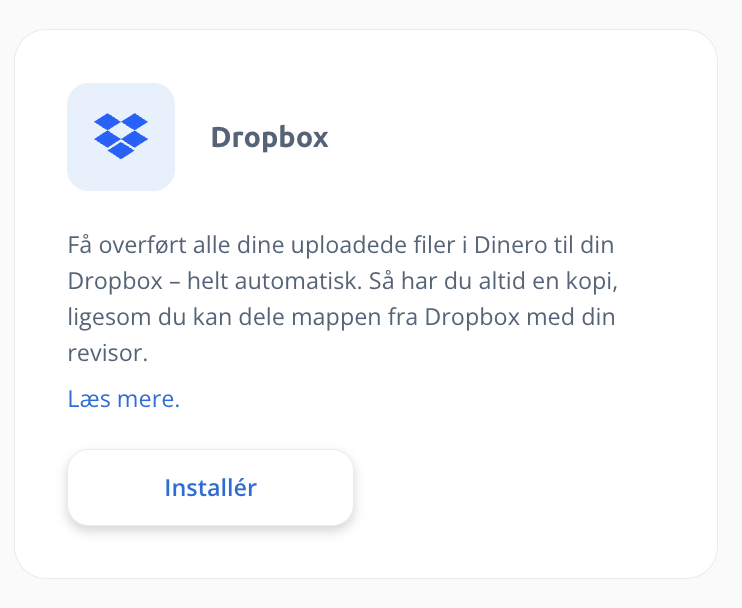Read more about the Dropbox integration
The image size is (742, 608).
point(124,398)
